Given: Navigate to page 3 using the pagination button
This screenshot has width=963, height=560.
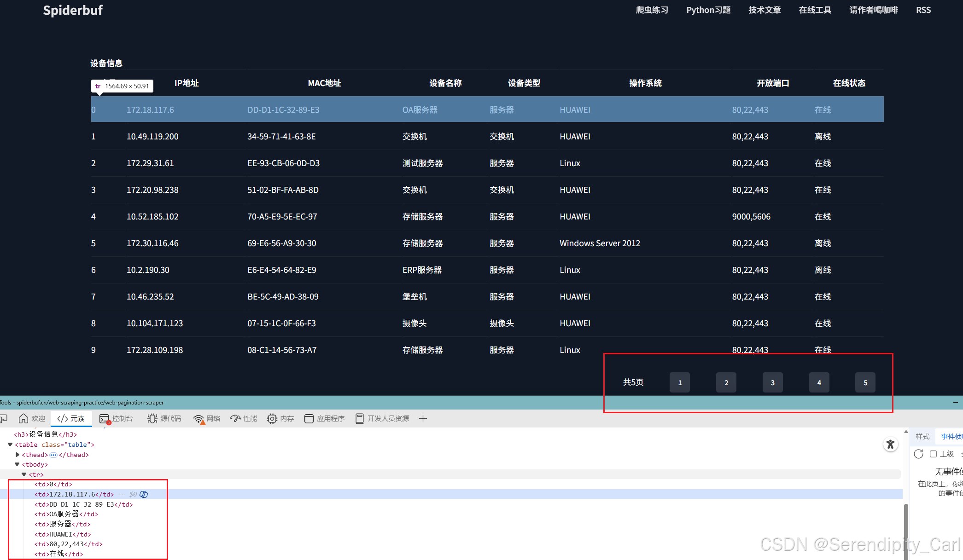Looking at the screenshot, I should click(x=772, y=382).
